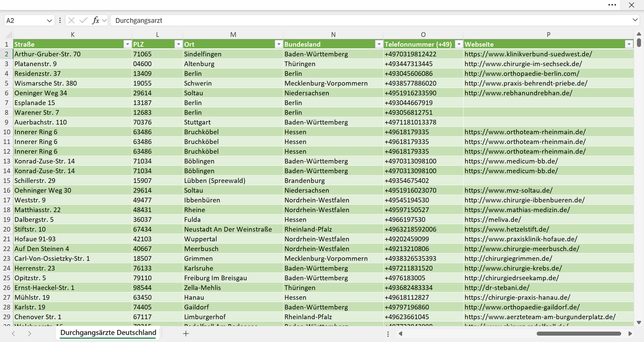Click the formula bar confirm checkmark icon
The width and height of the screenshot is (644, 342).
coord(83,21)
